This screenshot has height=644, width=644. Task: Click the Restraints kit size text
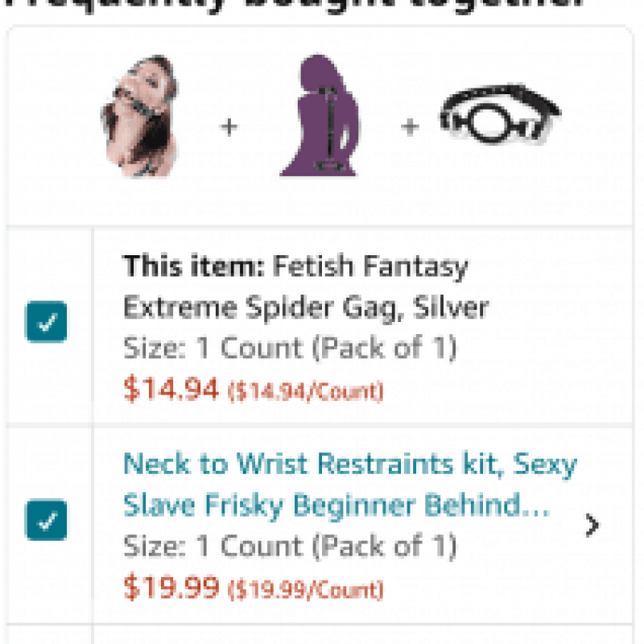pyautogui.click(x=290, y=547)
